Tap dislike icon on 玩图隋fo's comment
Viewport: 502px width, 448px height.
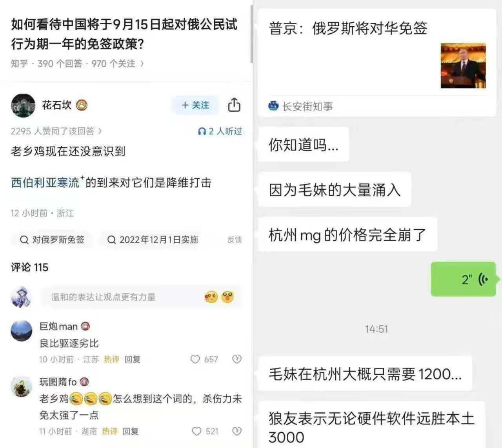(x=236, y=431)
